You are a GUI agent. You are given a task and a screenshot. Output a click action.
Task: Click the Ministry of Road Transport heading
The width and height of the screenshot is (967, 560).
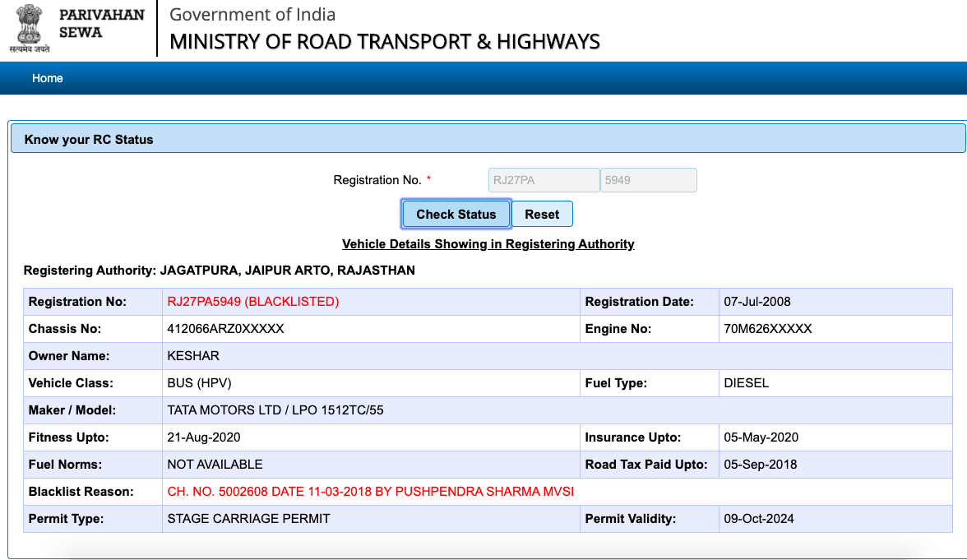pyautogui.click(x=384, y=42)
